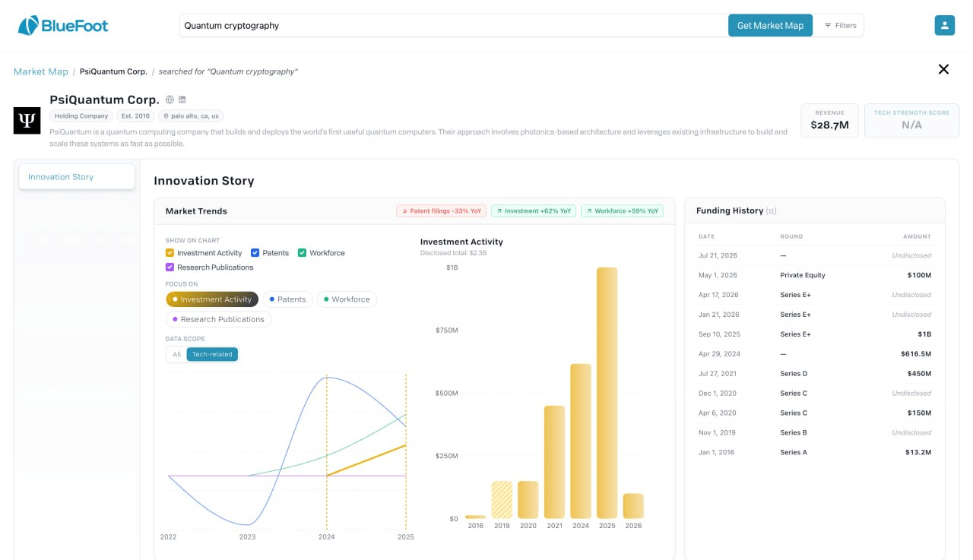Close the company detail view

pos(943,69)
